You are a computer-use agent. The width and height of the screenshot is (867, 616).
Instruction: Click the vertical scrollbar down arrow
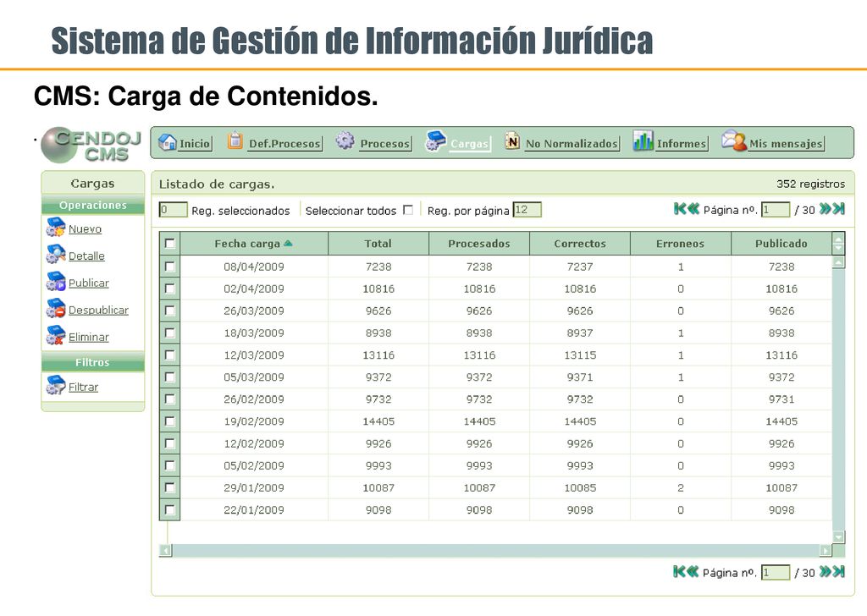pos(838,536)
